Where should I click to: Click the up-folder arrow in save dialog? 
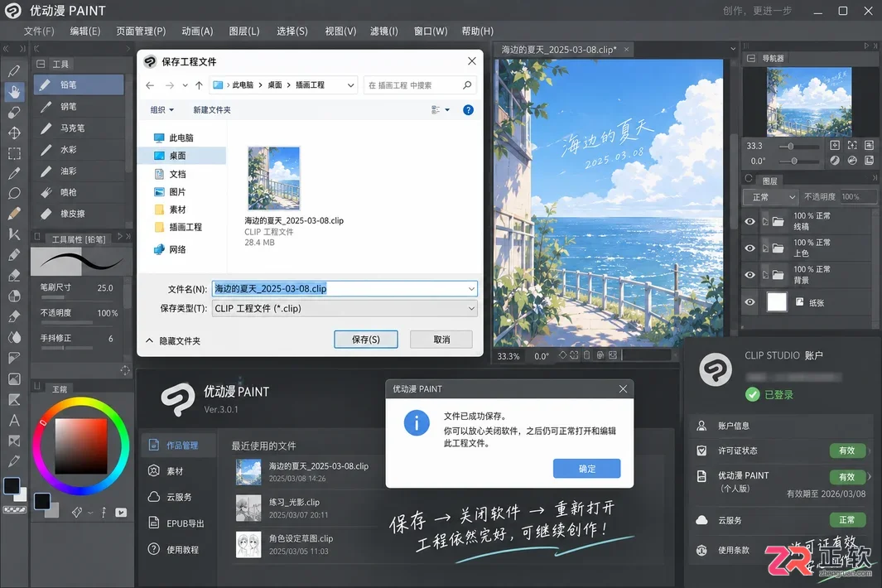[x=199, y=85]
